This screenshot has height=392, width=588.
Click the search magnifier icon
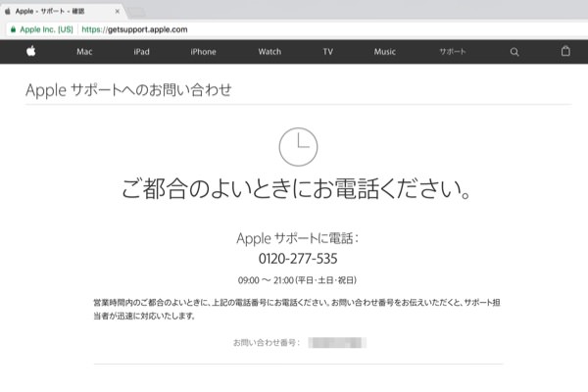point(514,52)
